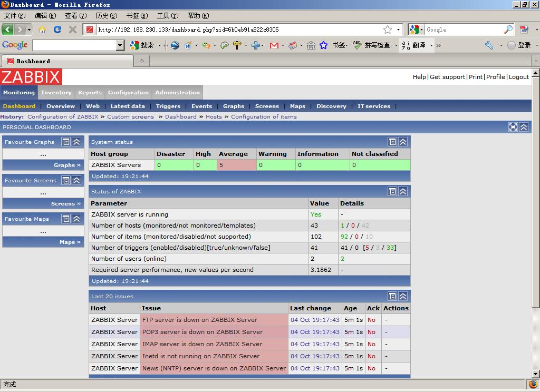Click the stop loading X icon
Viewport: 540px width, 392px height.
[x=72, y=30]
